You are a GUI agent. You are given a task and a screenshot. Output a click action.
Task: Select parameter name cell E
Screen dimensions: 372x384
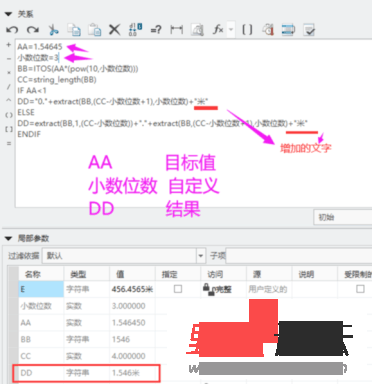(x=41, y=289)
